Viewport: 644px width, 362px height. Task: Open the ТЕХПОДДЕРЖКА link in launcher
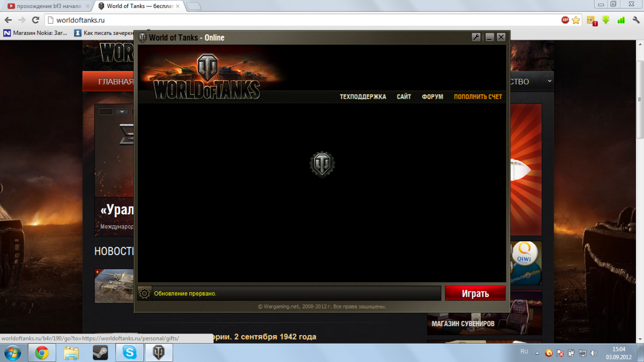(363, 97)
